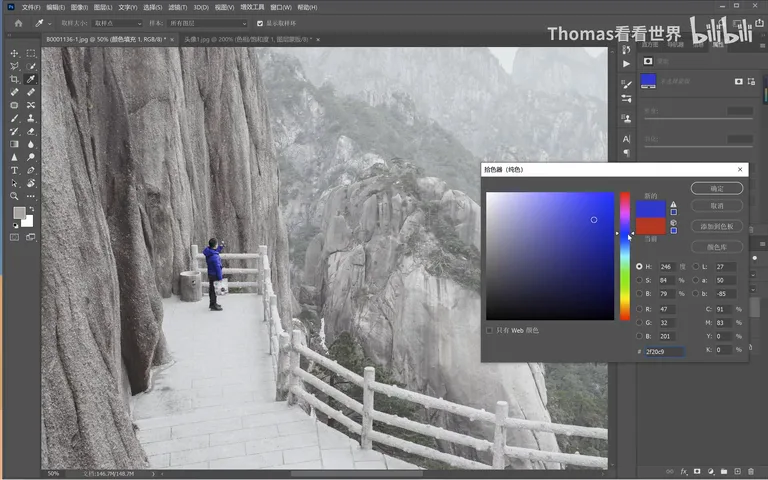The width and height of the screenshot is (768, 480).
Task: Switch to the 头像1.jpg document tab
Action: [247, 39]
